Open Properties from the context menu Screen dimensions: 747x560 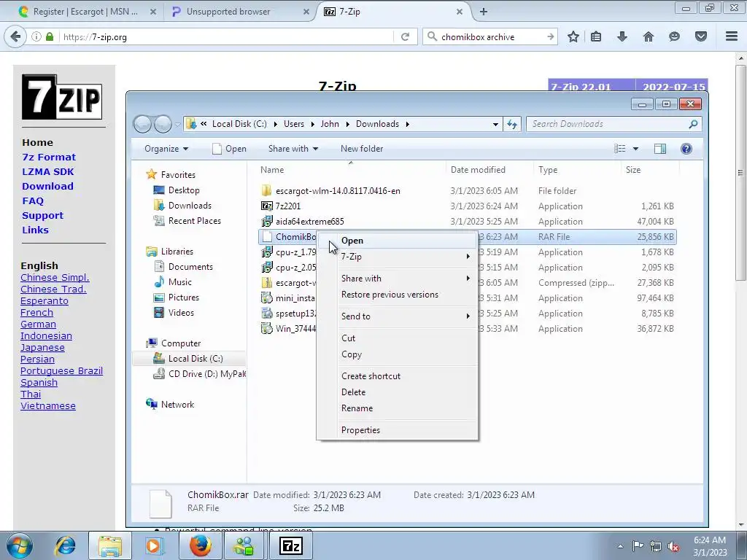(398, 430)
